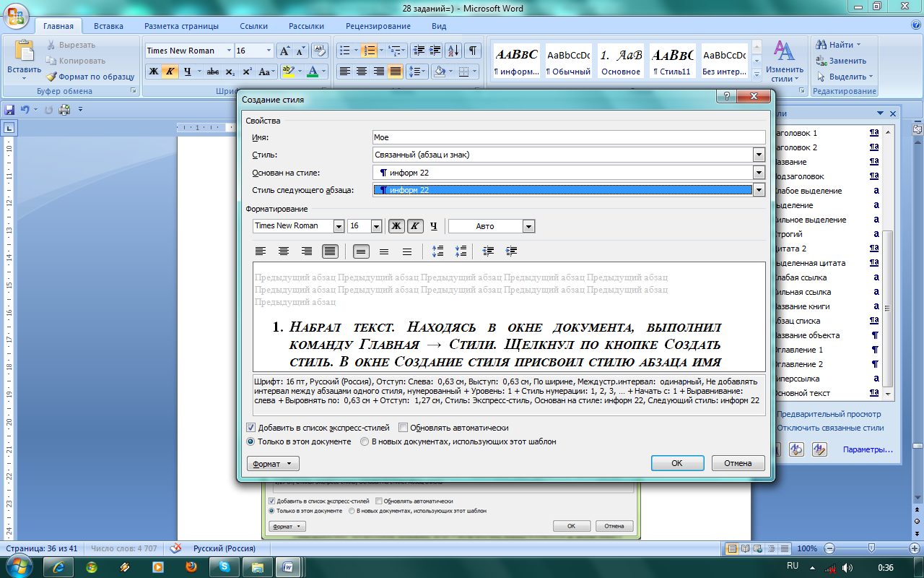Decrease paragraph spacing in dialog
The width and height of the screenshot is (924, 578).
point(461,251)
